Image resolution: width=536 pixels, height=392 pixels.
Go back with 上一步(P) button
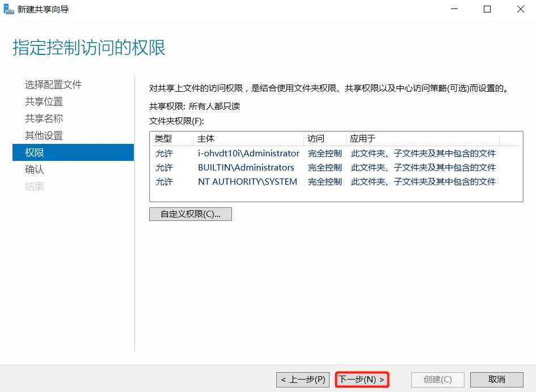302,380
